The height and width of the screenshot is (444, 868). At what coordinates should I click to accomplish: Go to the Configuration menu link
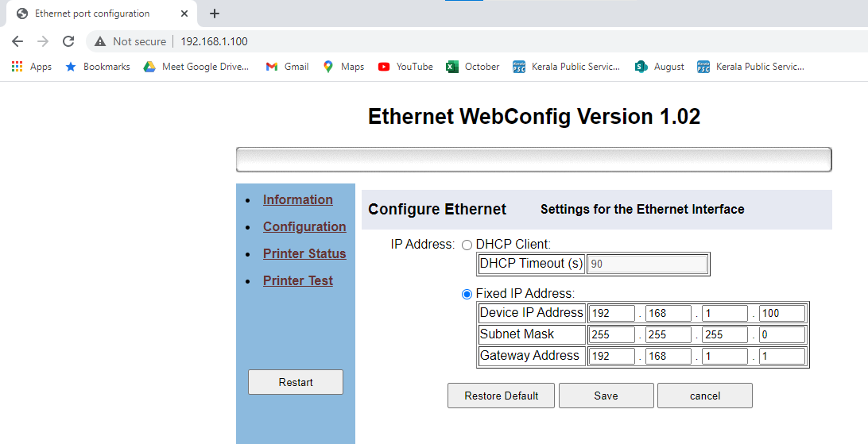(x=304, y=227)
